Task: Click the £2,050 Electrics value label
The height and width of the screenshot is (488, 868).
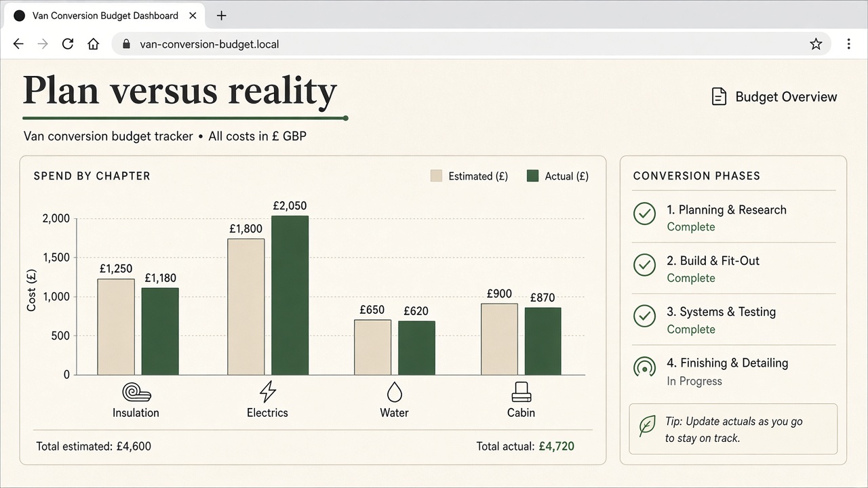Action: coord(290,206)
